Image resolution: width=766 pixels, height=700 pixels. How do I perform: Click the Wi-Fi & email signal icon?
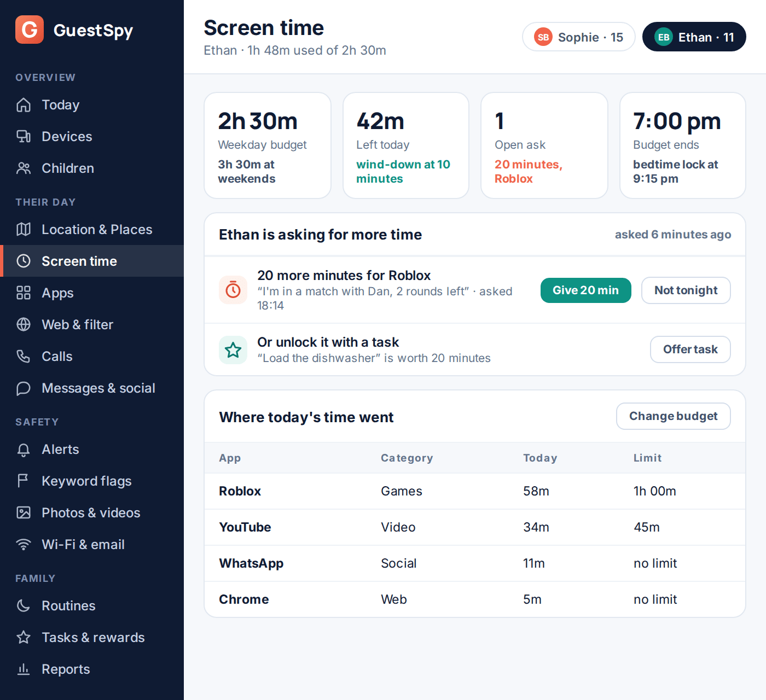click(x=24, y=544)
